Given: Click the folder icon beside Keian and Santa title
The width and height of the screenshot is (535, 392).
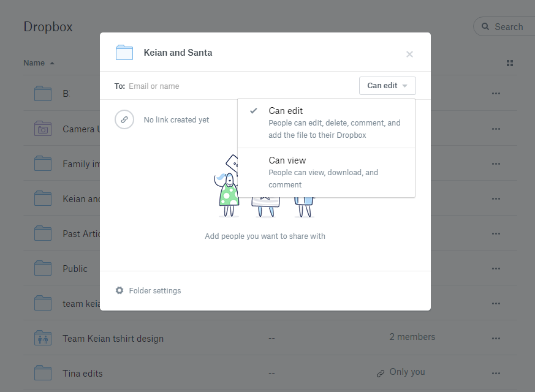Looking at the screenshot, I should [124, 53].
